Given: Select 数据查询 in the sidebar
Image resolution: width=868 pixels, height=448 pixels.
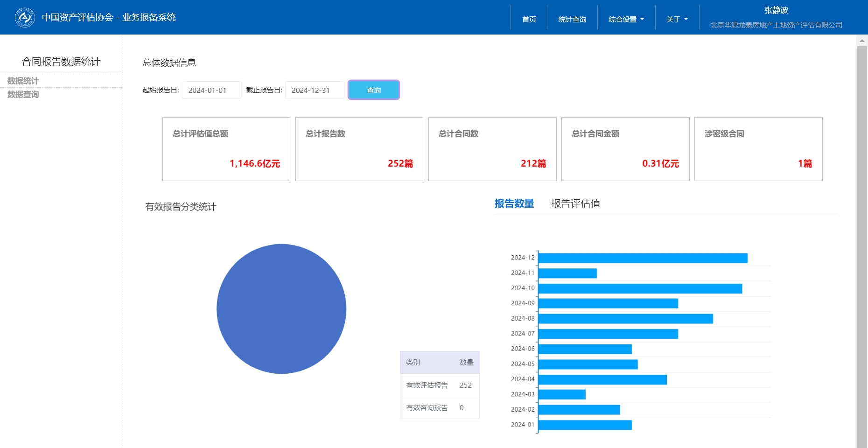Looking at the screenshot, I should click(23, 94).
